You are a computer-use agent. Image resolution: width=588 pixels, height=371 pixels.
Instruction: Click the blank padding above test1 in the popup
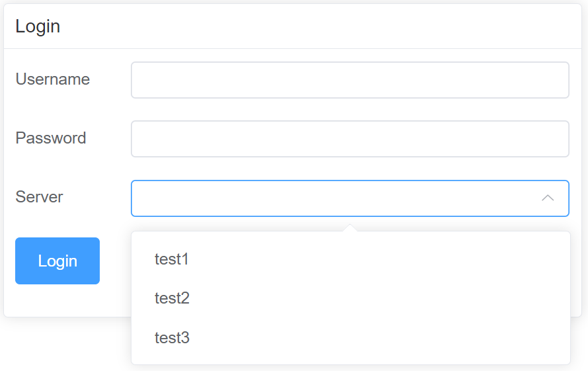point(350,236)
